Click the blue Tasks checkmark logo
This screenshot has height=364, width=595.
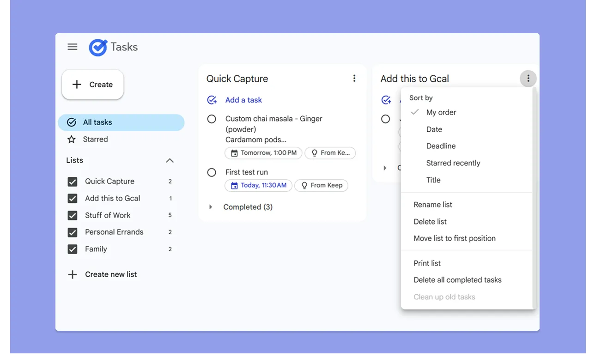pos(97,46)
